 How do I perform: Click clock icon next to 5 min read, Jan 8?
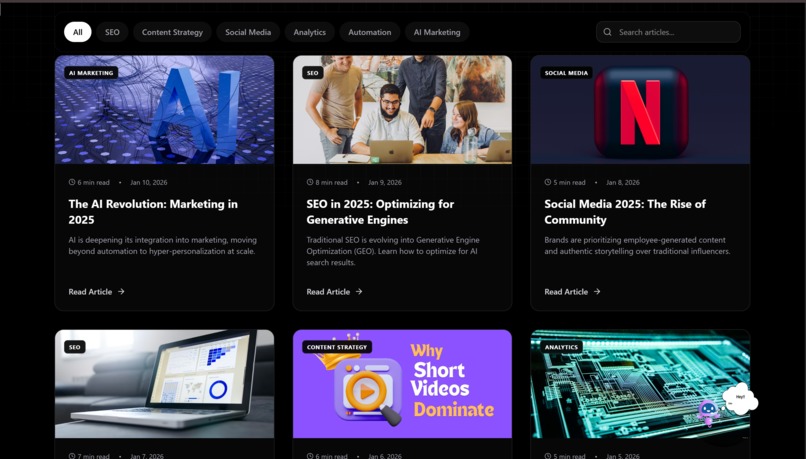(548, 182)
